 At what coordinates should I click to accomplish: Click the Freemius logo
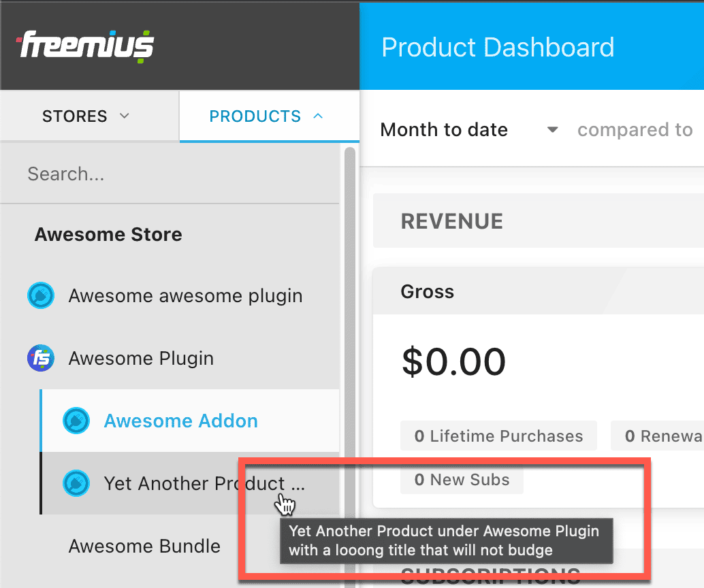85,46
